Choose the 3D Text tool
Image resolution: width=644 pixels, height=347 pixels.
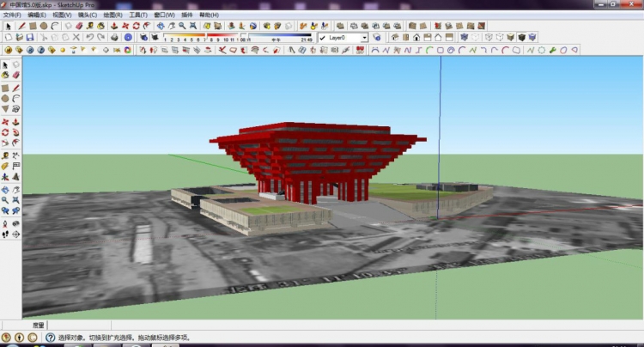click(x=15, y=177)
